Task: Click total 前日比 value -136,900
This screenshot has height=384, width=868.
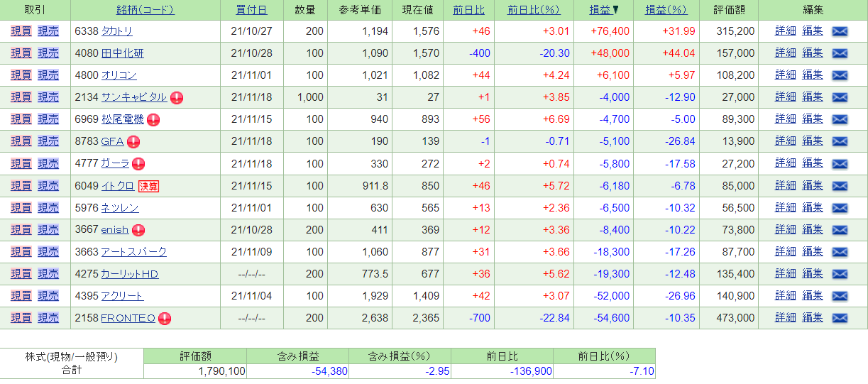Action: point(529,371)
